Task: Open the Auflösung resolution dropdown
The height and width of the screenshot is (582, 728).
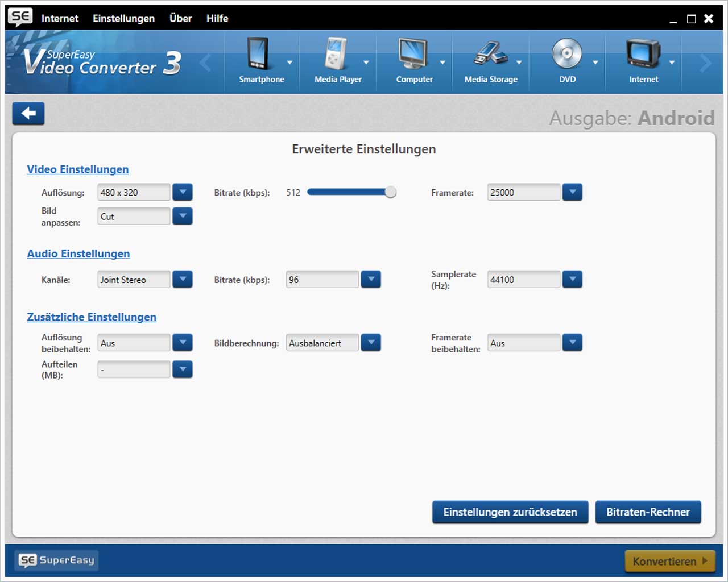Action: coord(183,193)
